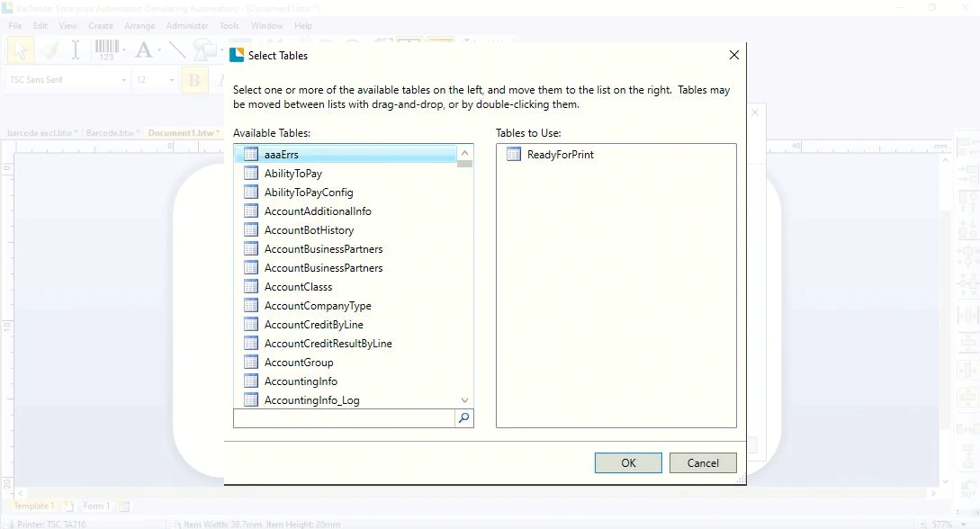
Task: Click the table icon beside AccountingInfo_Log
Action: (251, 399)
